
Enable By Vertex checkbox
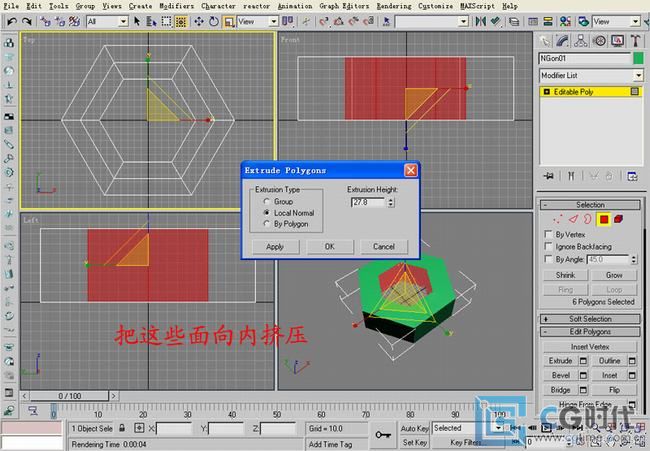click(x=548, y=234)
